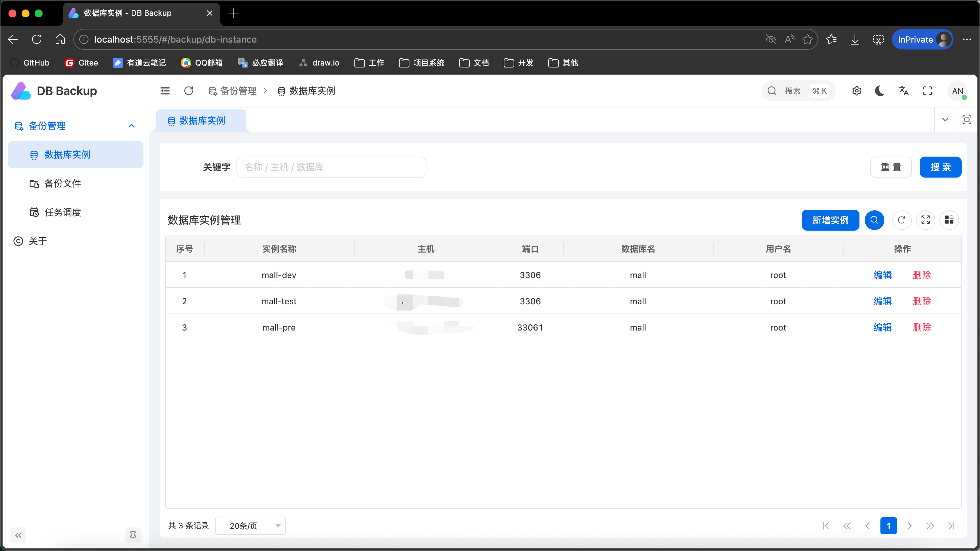Delete the mall-pre instance row
The width and height of the screenshot is (980, 551).
[x=921, y=327]
